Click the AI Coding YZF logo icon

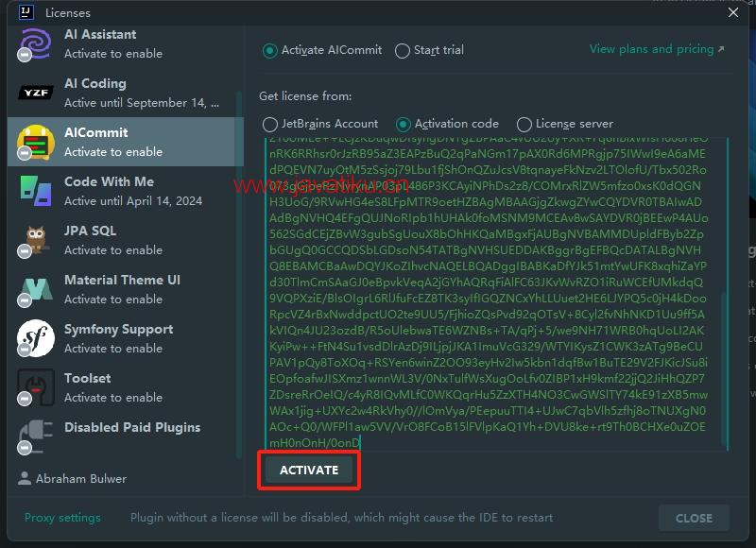[36, 92]
